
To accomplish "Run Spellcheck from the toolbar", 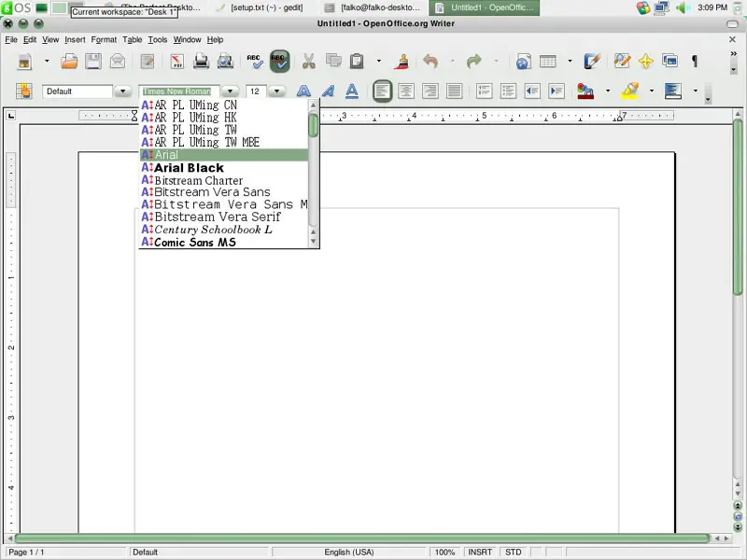I will click(x=254, y=62).
